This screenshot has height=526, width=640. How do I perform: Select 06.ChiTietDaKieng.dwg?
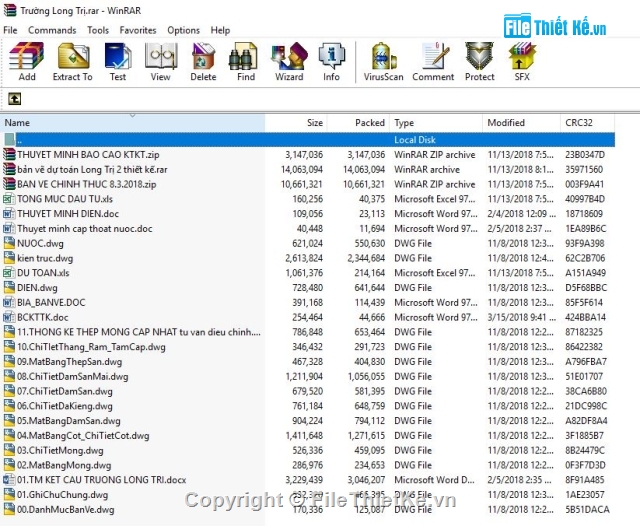click(x=65, y=406)
